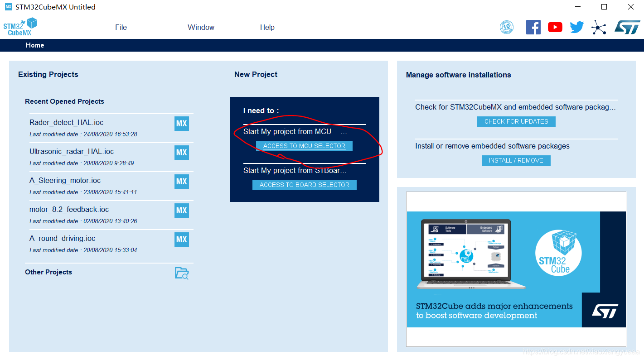Image resolution: width=644 pixels, height=360 pixels.
Task: Open the Facebook icon
Action: [x=533, y=27]
